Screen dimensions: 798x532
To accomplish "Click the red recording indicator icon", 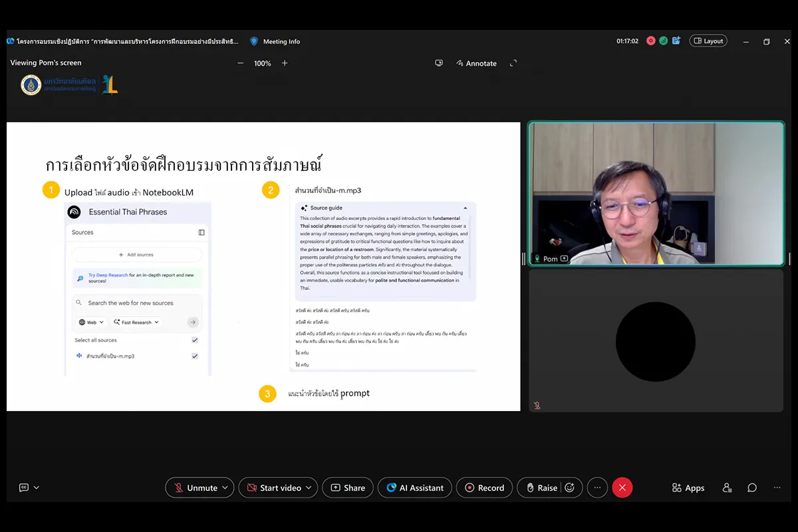I will tap(651, 41).
